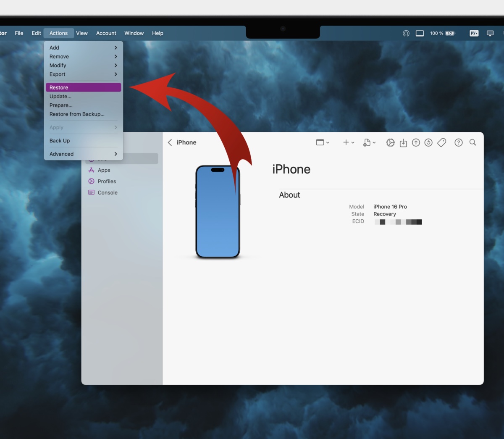Click the battery status icon in menu bar
This screenshot has height=439, width=504.
coord(450,33)
